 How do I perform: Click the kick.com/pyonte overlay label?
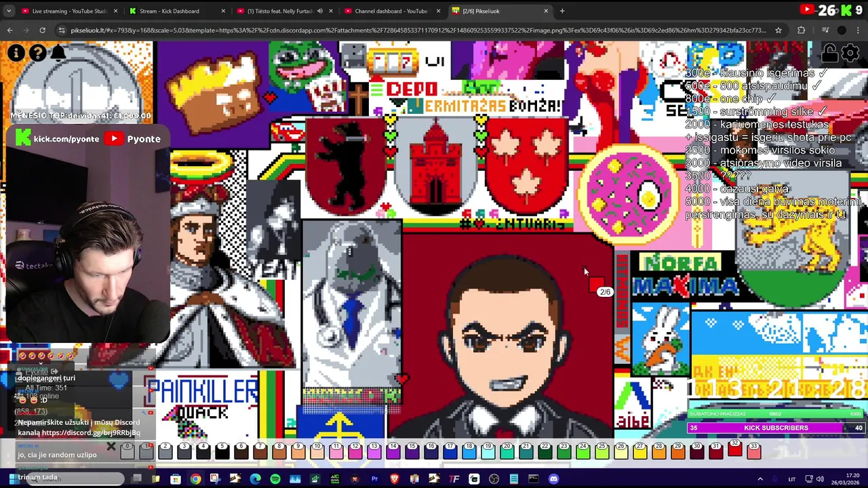point(66,138)
